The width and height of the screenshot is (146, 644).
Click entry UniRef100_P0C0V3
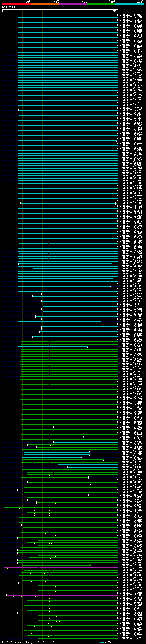click(131, 552)
